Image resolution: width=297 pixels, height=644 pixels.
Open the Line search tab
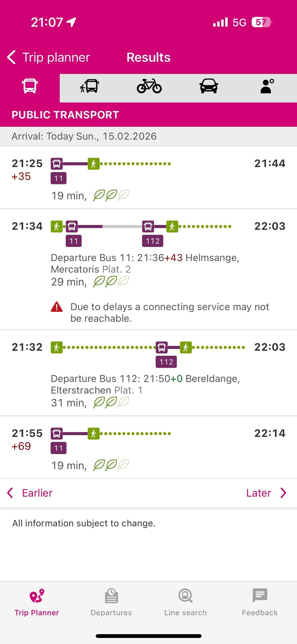tap(186, 602)
